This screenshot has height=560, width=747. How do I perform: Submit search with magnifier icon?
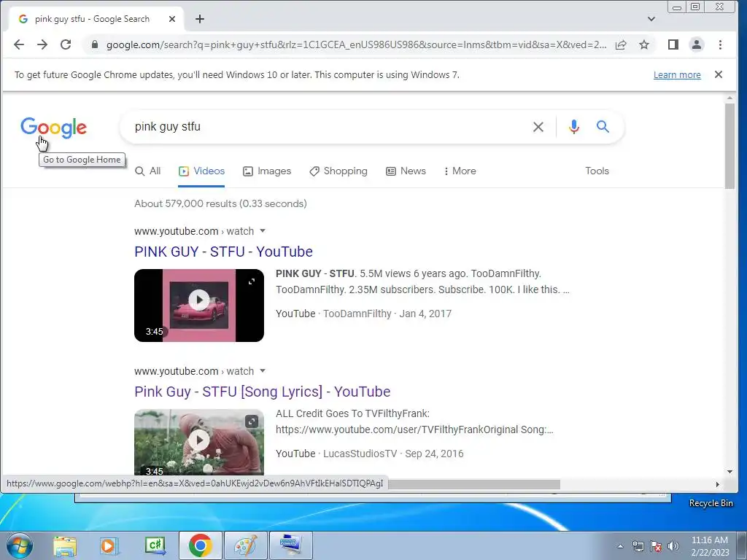[x=603, y=127]
